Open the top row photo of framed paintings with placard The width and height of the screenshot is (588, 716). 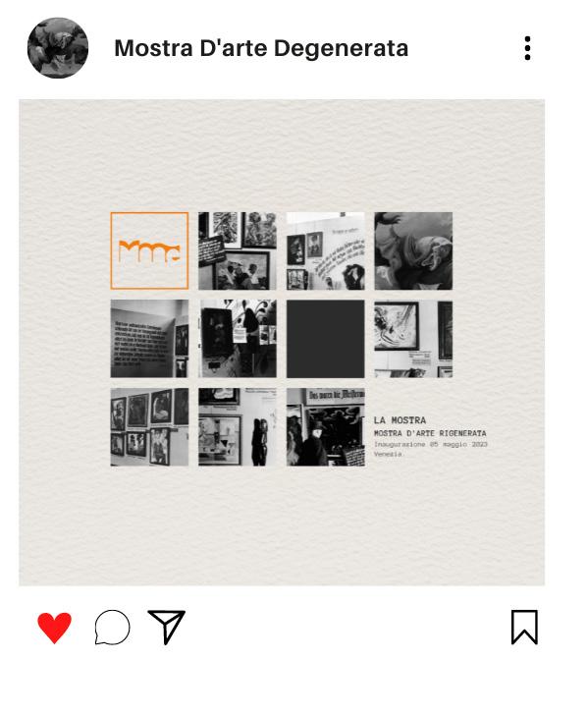(x=238, y=250)
